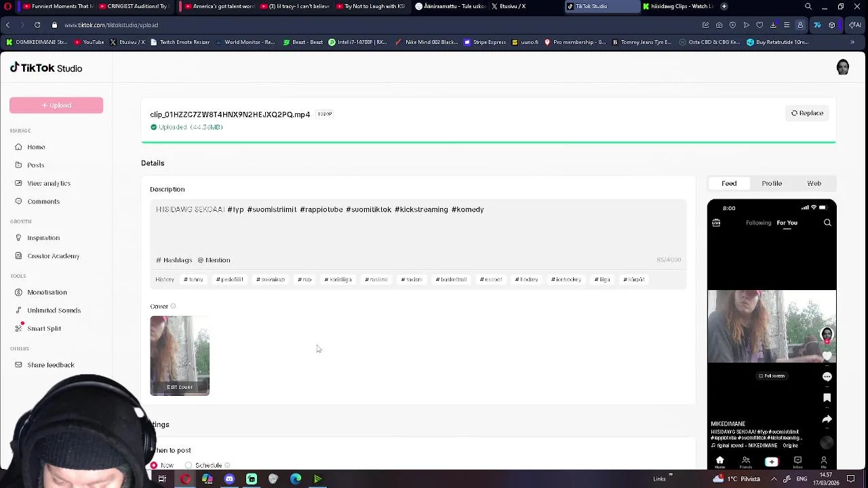Image resolution: width=868 pixels, height=488 pixels.
Task: Add the #funny hashtag from history
Action: [x=193, y=279]
